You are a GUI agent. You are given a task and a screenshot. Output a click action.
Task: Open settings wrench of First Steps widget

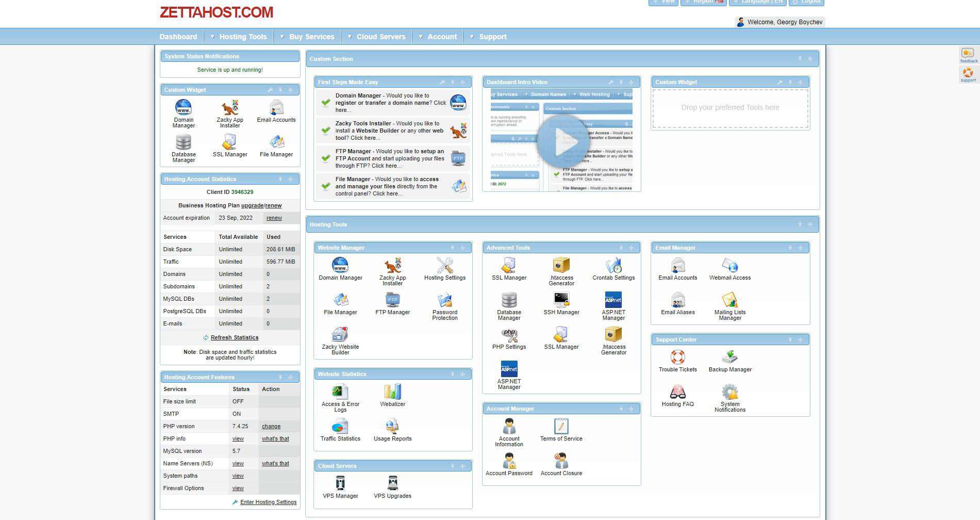pos(442,82)
